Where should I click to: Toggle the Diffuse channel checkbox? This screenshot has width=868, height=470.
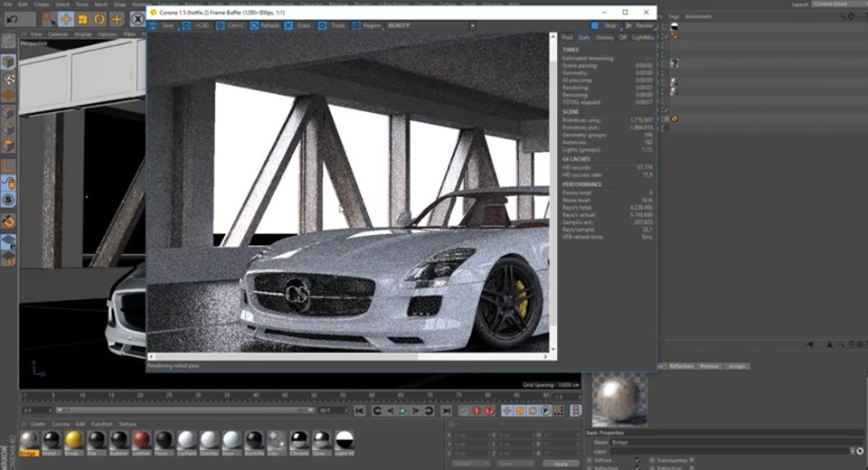coord(637,460)
